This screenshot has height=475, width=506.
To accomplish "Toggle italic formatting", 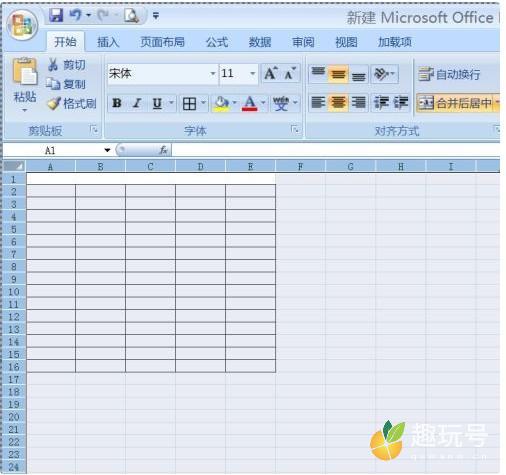I will tap(137, 103).
